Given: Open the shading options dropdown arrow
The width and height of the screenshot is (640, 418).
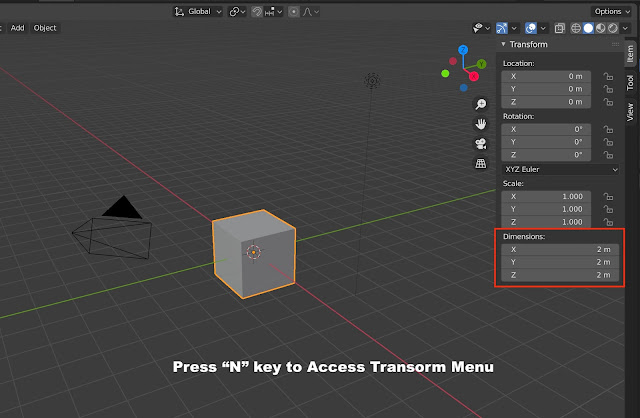Looking at the screenshot, I should click(625, 28).
